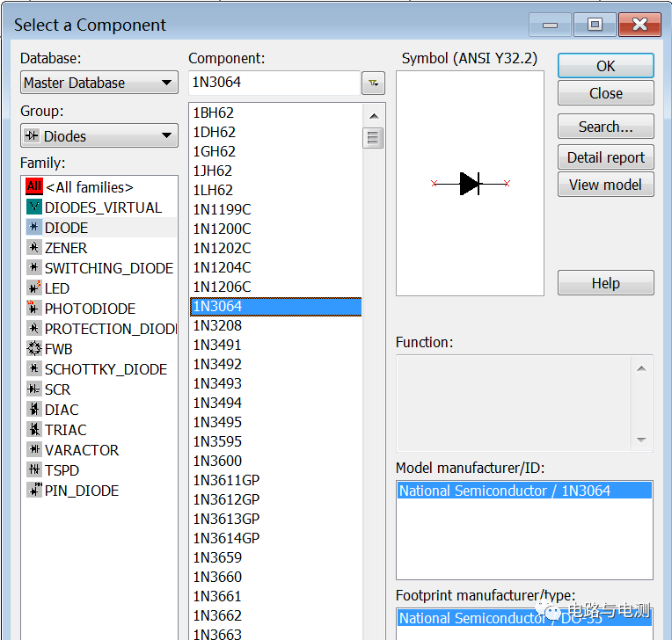Open the Search... dialog button
This screenshot has width=672, height=640.
point(605,127)
